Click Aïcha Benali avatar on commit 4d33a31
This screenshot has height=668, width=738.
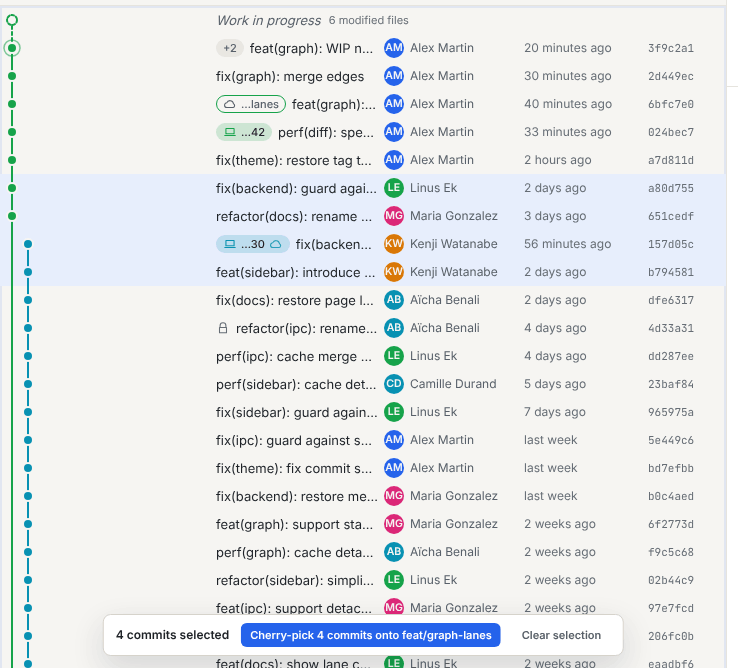click(x=394, y=328)
